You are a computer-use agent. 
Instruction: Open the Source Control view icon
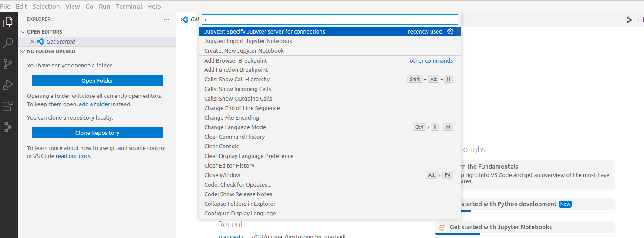point(8,64)
